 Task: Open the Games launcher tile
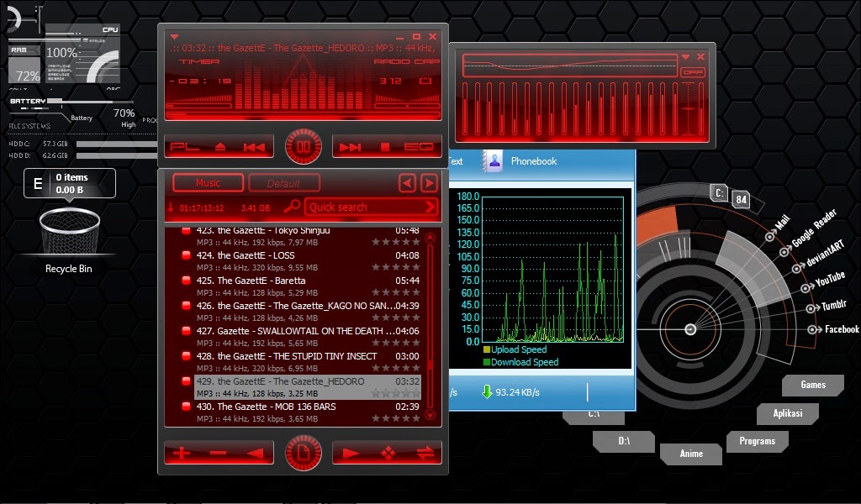coord(813,385)
